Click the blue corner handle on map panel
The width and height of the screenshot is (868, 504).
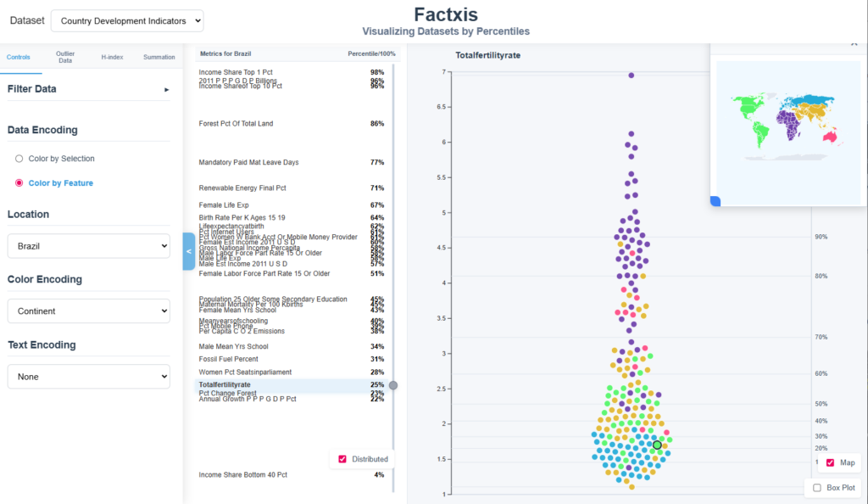715,201
